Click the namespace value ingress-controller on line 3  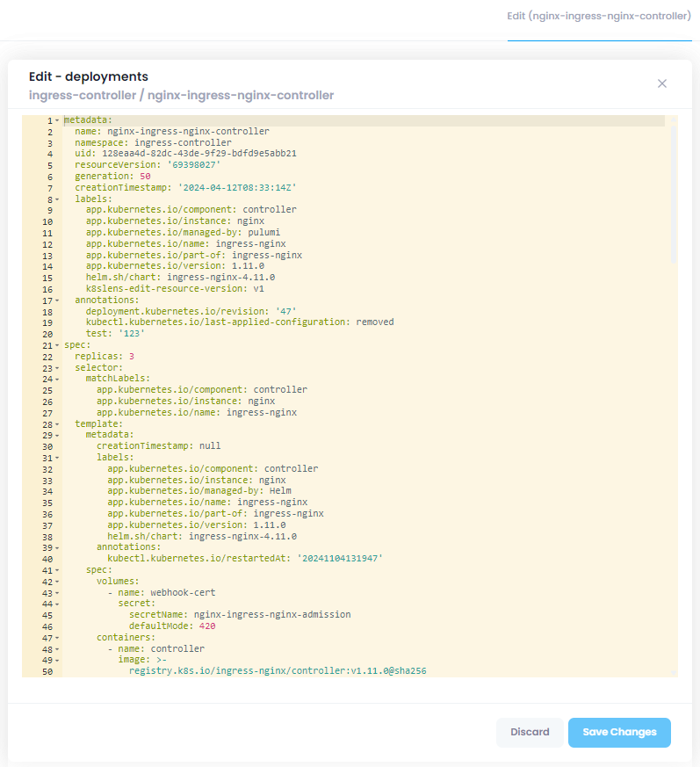tap(183, 143)
